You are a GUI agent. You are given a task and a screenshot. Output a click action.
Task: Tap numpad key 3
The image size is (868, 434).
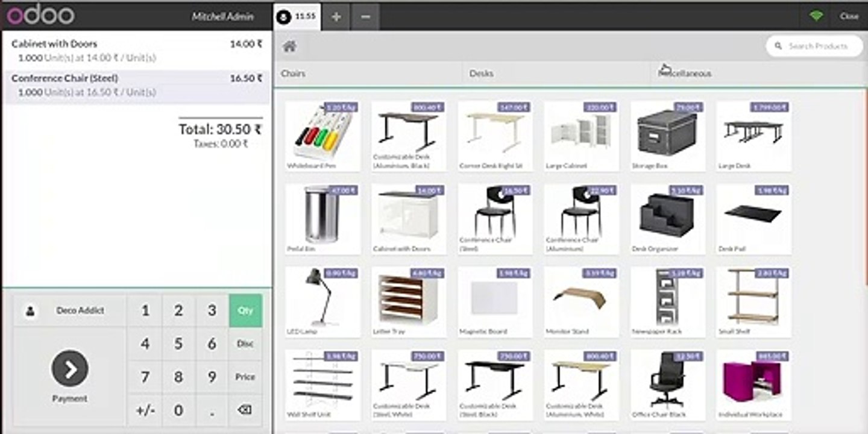pos(212,310)
